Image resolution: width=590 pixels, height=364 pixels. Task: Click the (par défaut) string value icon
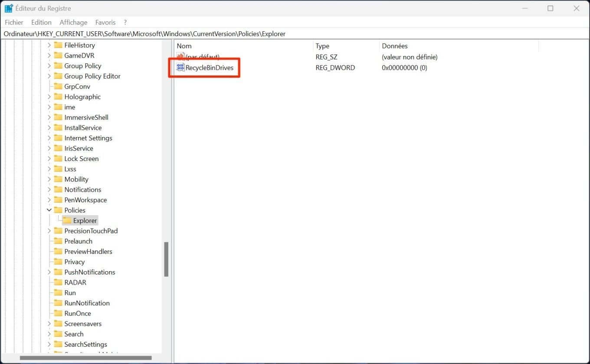pyautogui.click(x=180, y=56)
